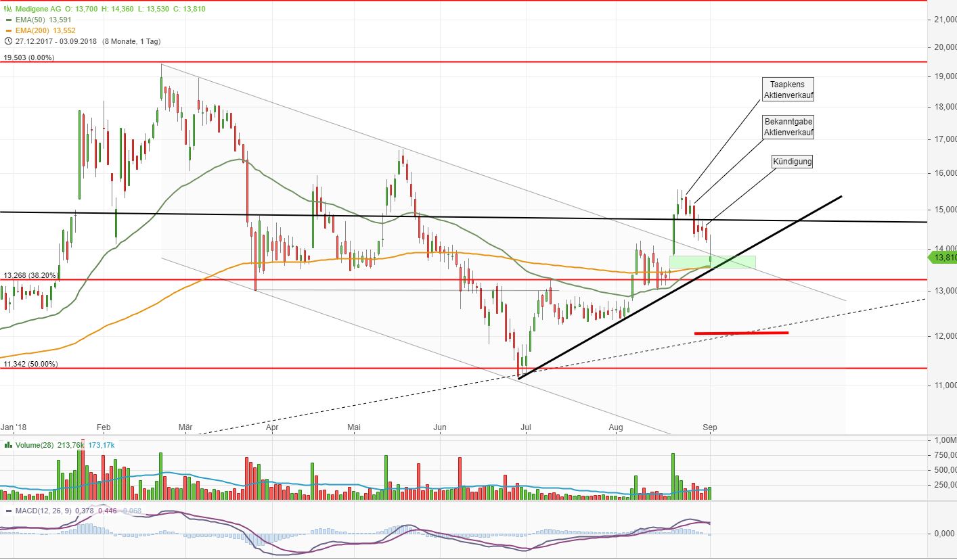Select the green 13,810 price tag on axis
Image resolution: width=957 pixels, height=560 pixels.
943,258
